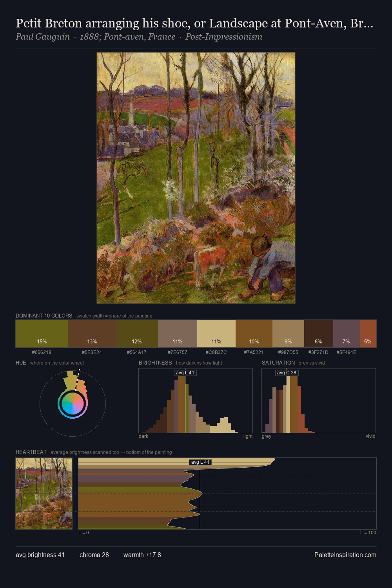Click the 'HUE' section heading
Screen dimensions: 392x588
pyautogui.click(x=21, y=363)
